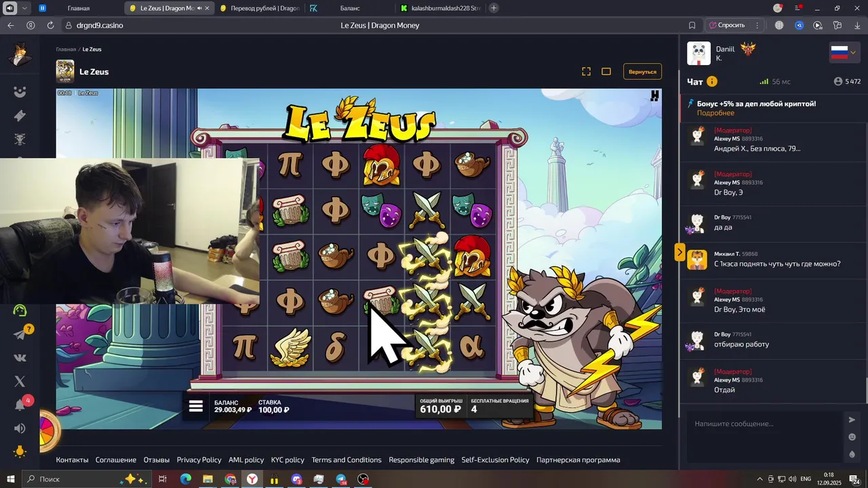This screenshot has width=868, height=488.
Task: Open the Telegram link in sidebar
Action: coord(20,334)
